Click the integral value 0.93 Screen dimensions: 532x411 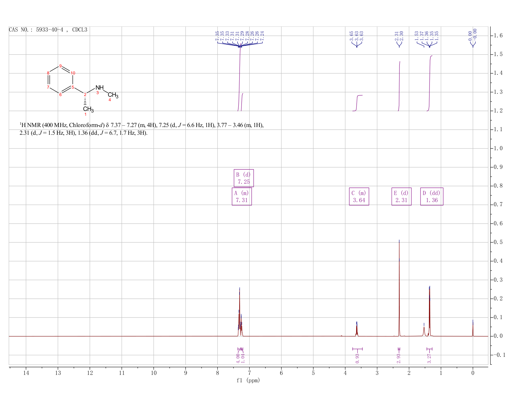(x=357, y=358)
